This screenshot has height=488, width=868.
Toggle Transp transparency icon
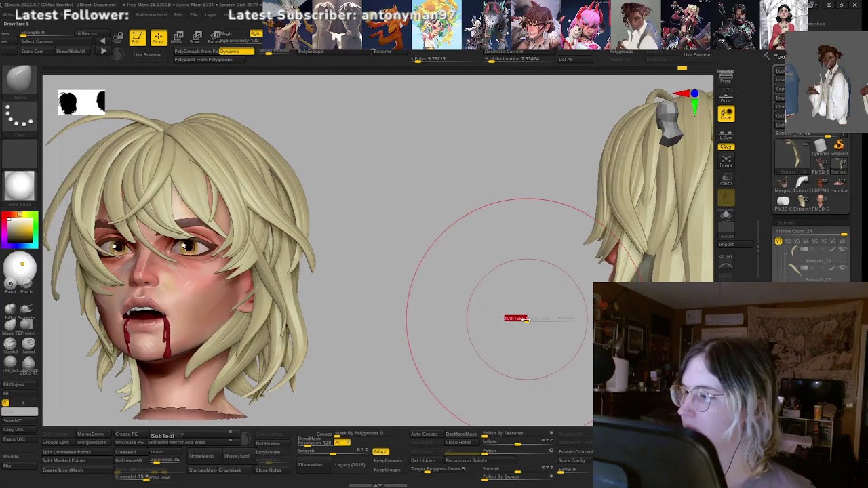(726, 179)
